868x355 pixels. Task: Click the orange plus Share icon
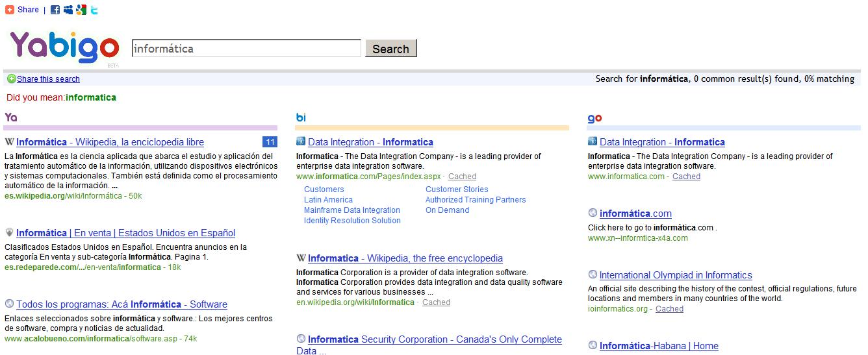pos(10,10)
